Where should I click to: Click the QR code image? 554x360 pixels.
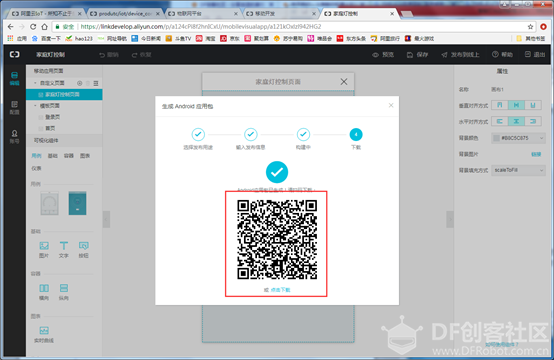(277, 240)
